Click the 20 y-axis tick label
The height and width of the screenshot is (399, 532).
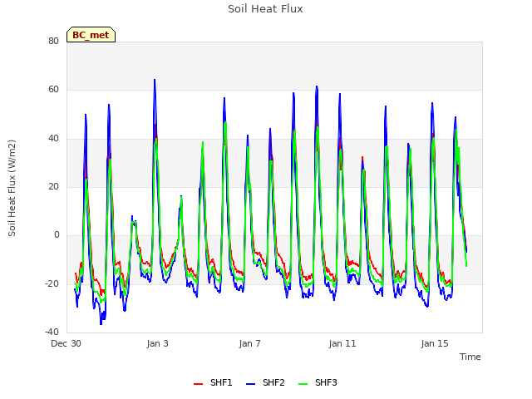coord(53,186)
